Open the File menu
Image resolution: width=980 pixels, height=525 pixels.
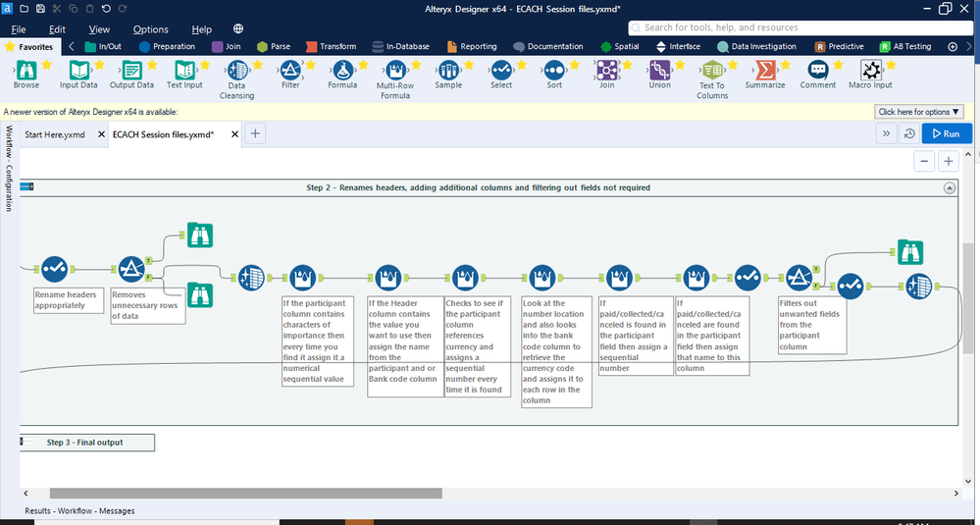[18, 29]
